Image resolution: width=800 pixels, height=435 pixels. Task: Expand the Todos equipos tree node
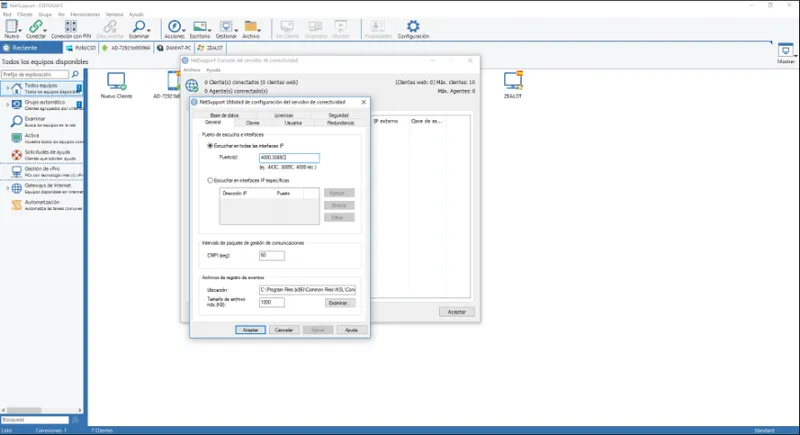coord(7,88)
